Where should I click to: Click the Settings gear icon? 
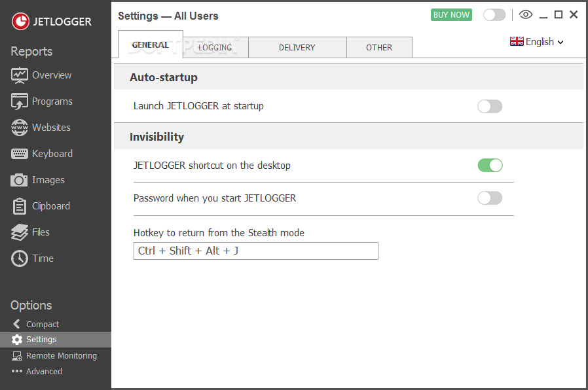[17, 340]
